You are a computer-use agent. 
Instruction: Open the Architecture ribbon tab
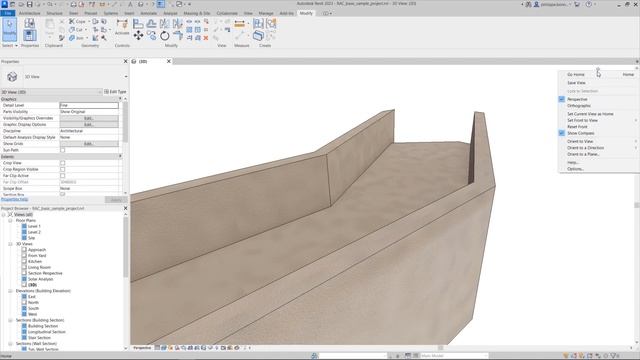(x=29, y=13)
